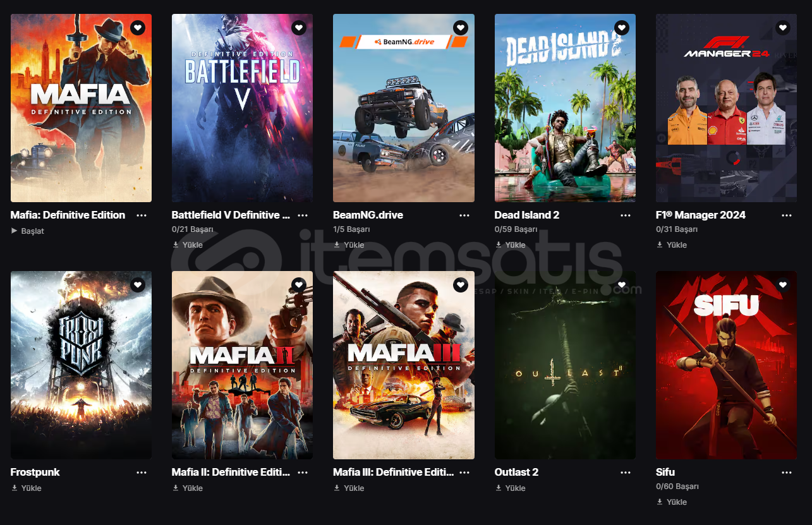Image resolution: width=812 pixels, height=525 pixels.
Task: Toggle favorite heart on Dead Island 2 cover
Action: [x=622, y=28]
